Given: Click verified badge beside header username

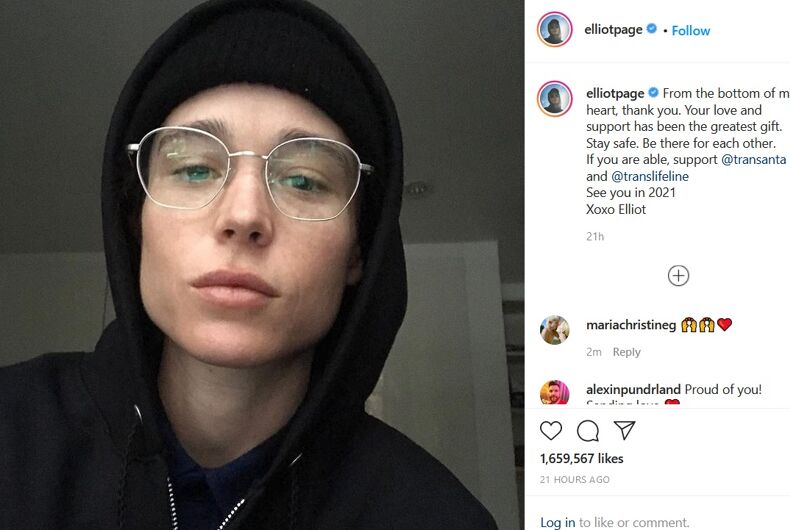Looking at the screenshot, I should [651, 29].
